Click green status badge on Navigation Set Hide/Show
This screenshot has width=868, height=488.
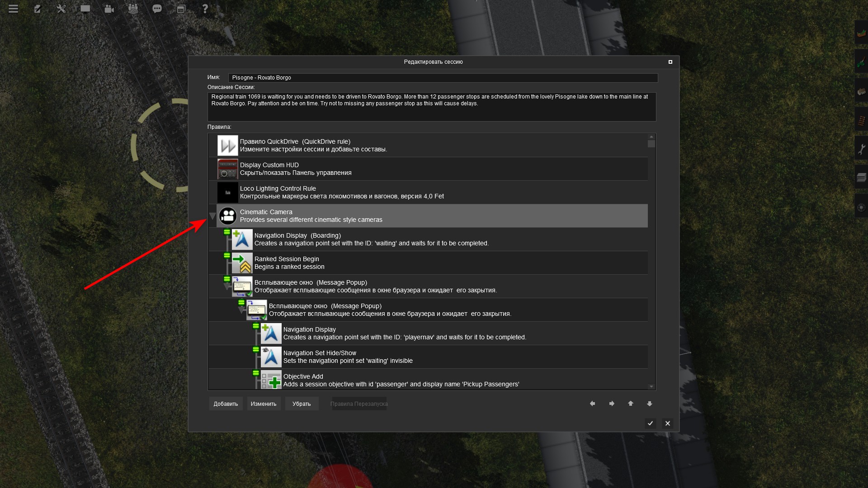point(256,349)
